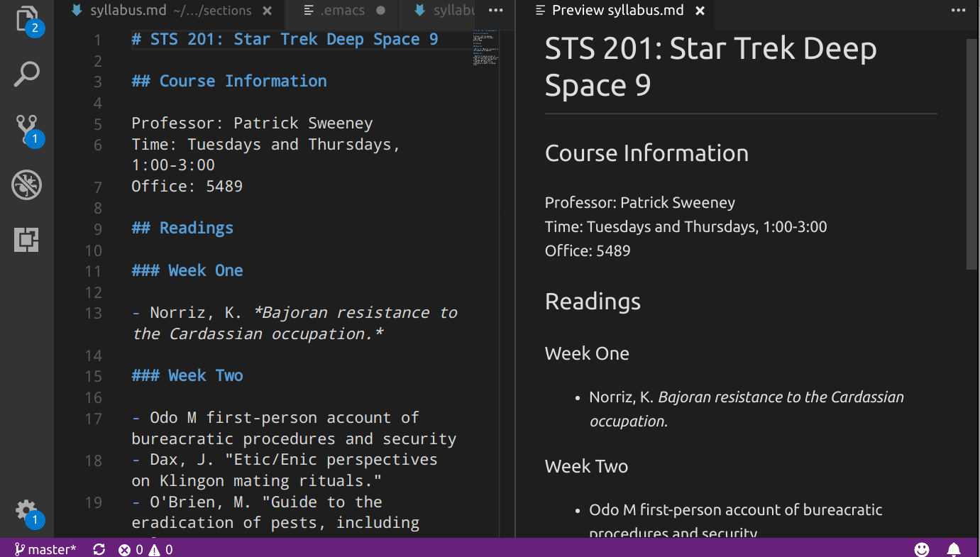Open the Source Control panel
Image resolution: width=980 pixels, height=557 pixels.
tap(27, 129)
